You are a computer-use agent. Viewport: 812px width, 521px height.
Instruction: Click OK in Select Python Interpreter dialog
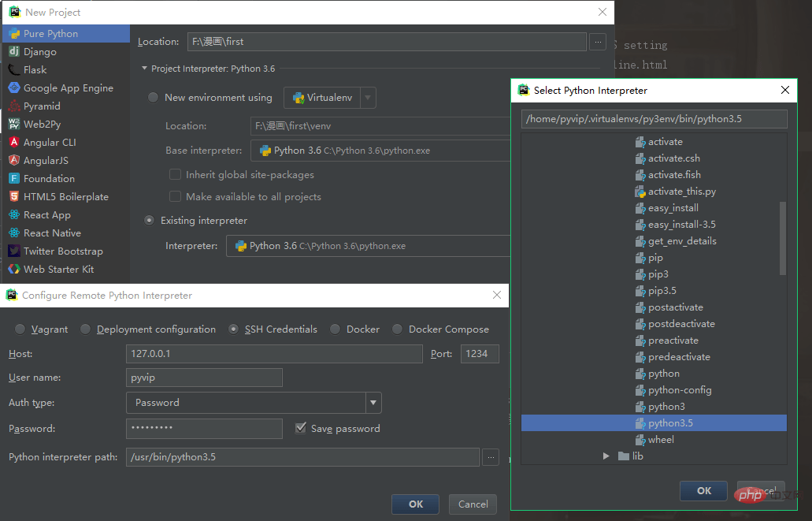click(704, 490)
